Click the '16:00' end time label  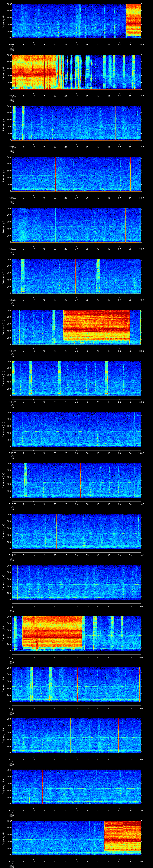point(141,760)
